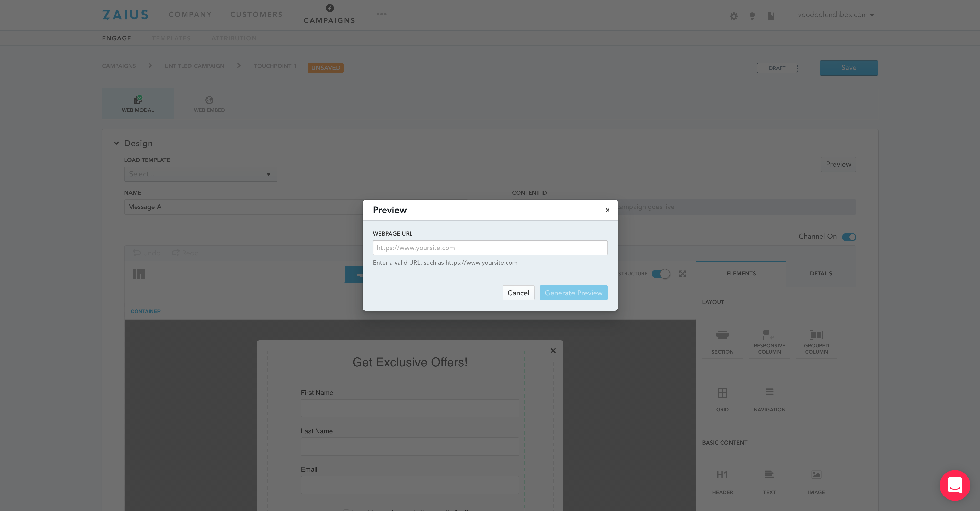Toggle the Structure switch
The width and height of the screenshot is (980, 511).
pyautogui.click(x=661, y=274)
